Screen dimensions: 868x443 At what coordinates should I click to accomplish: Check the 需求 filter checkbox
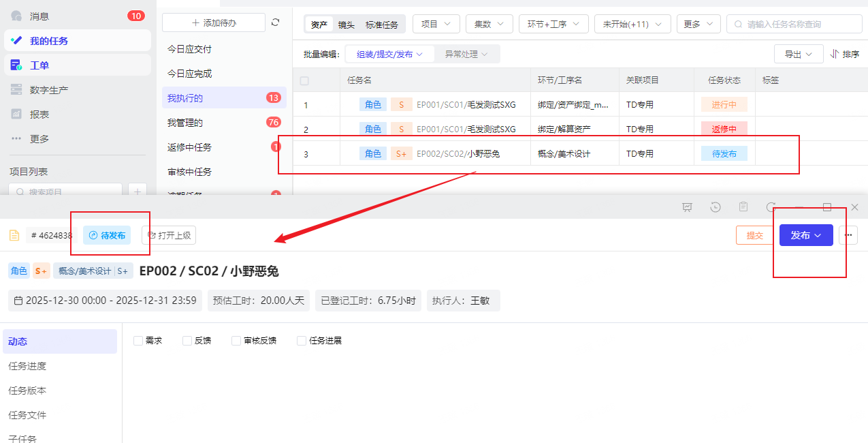click(x=137, y=340)
